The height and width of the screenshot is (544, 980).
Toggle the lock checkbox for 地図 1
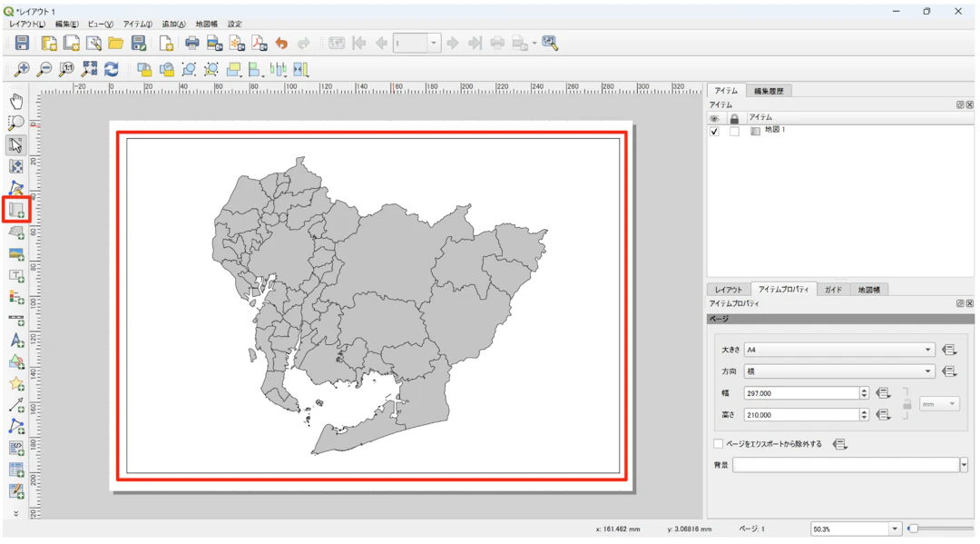coord(734,132)
